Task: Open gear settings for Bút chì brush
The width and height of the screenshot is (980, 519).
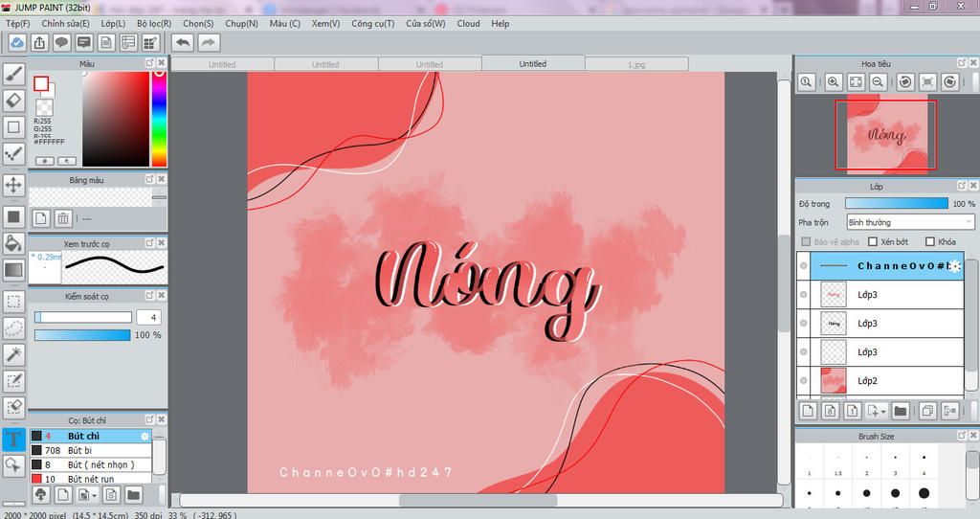Action: [145, 436]
